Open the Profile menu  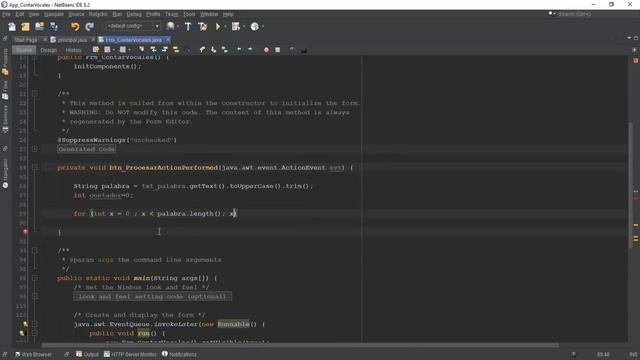[153, 14]
